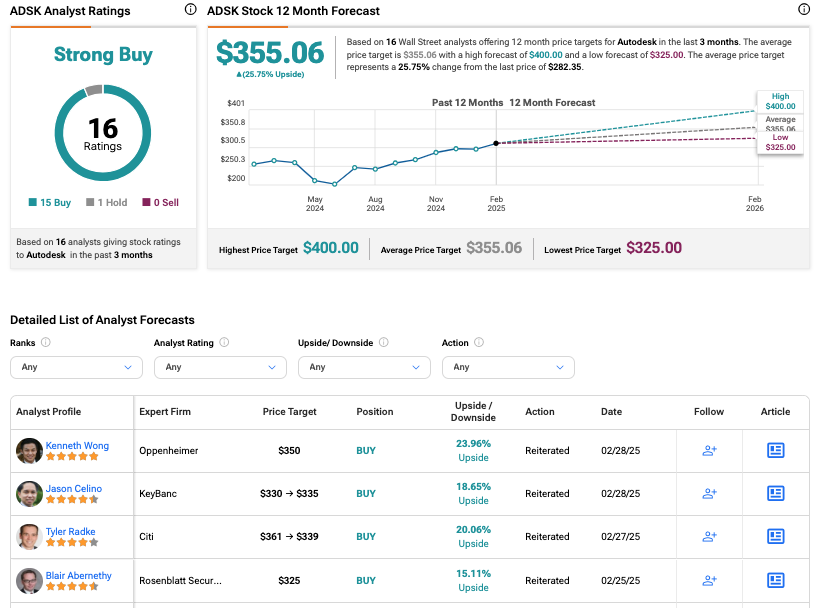Click the High $400.00 forecast label
The height and width of the screenshot is (608, 817).
coord(780,101)
